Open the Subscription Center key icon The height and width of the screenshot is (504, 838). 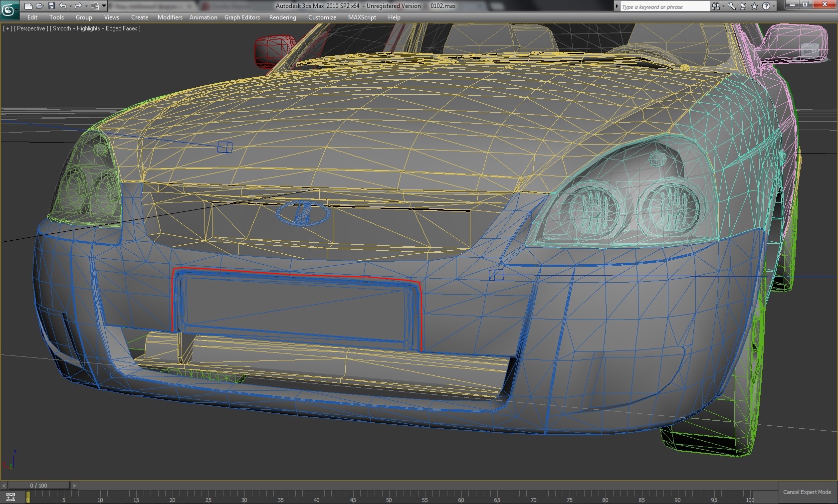click(731, 6)
